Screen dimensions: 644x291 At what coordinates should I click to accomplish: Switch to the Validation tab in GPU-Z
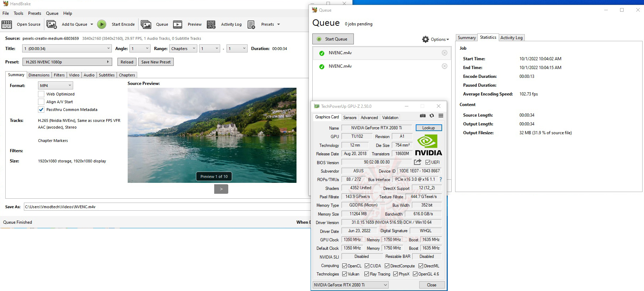click(x=390, y=118)
